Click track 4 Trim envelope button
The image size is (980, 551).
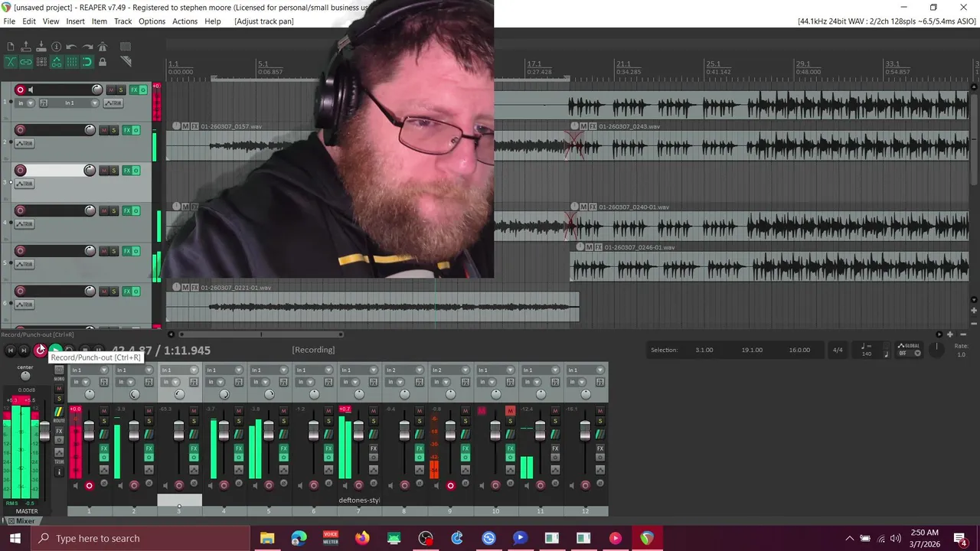click(x=24, y=223)
